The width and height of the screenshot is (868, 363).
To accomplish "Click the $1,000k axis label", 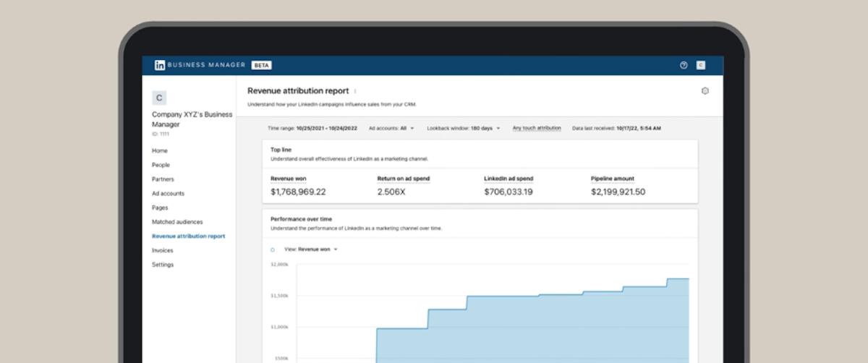I will pos(280,327).
